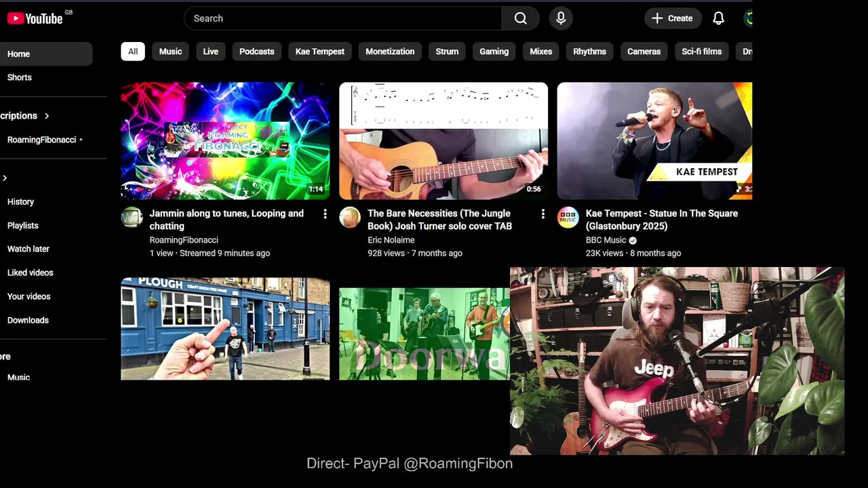Viewport: 868px width, 488px height.
Task: Open Jammin along video options menu
Action: 325,214
